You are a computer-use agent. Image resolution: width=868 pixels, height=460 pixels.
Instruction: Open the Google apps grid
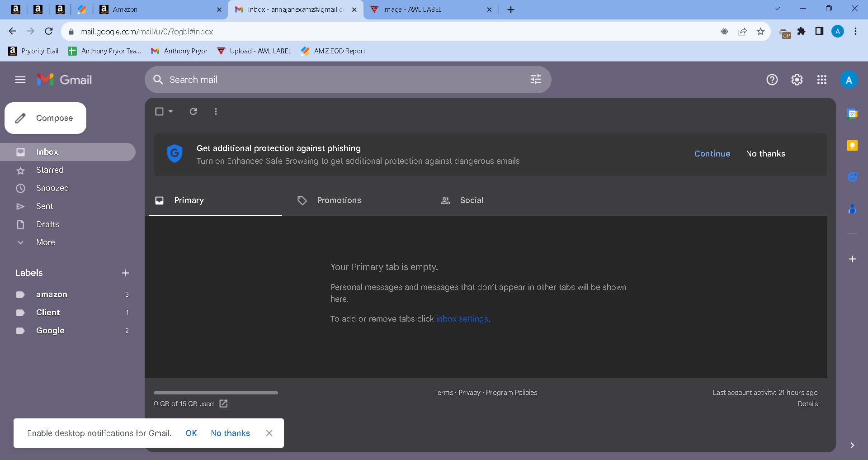pyautogui.click(x=822, y=80)
